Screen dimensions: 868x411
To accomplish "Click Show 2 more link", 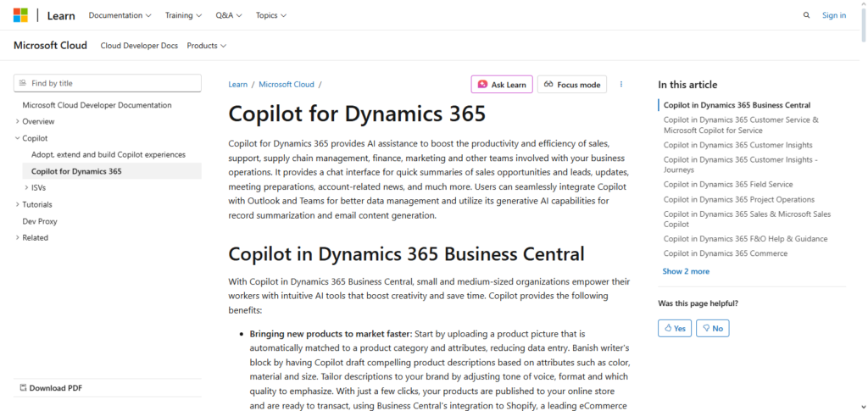I will click(x=686, y=272).
